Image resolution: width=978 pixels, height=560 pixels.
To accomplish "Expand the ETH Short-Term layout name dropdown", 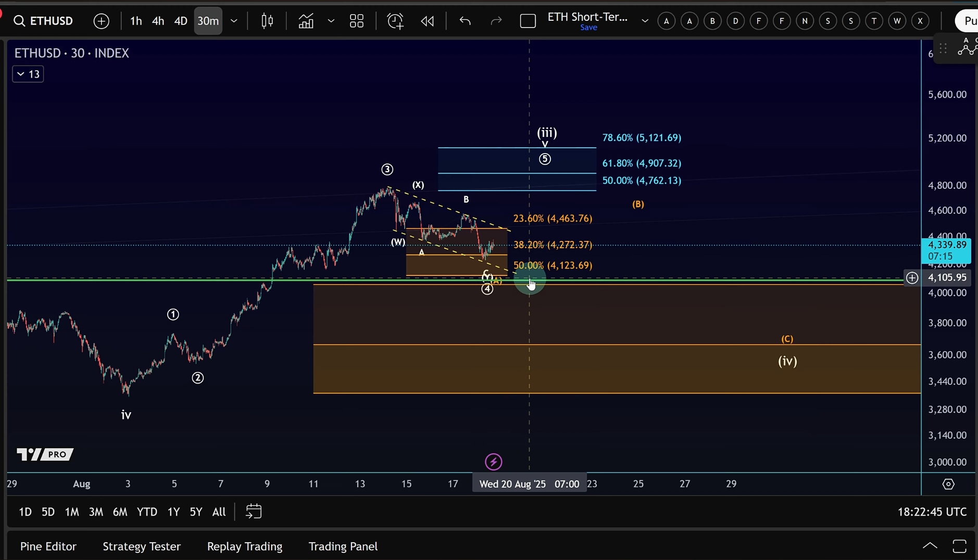I will point(645,21).
